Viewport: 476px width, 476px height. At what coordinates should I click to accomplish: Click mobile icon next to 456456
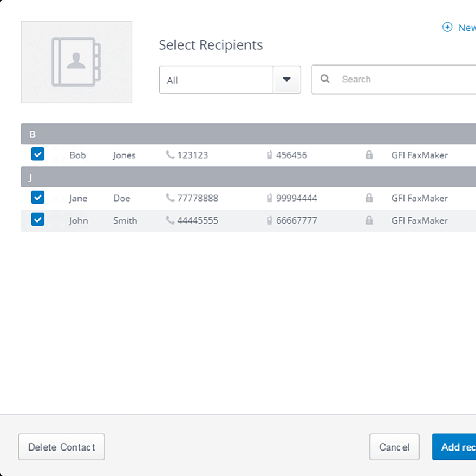point(269,155)
